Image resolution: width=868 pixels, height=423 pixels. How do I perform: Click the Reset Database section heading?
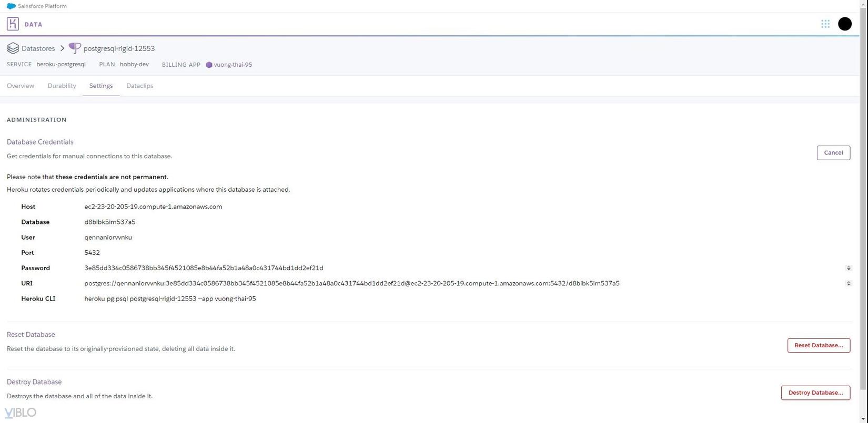(31, 334)
